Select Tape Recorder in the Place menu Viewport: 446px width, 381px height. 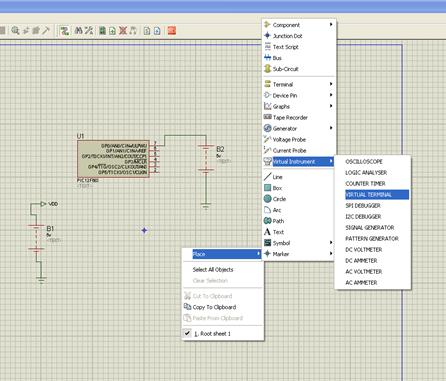pos(298,117)
